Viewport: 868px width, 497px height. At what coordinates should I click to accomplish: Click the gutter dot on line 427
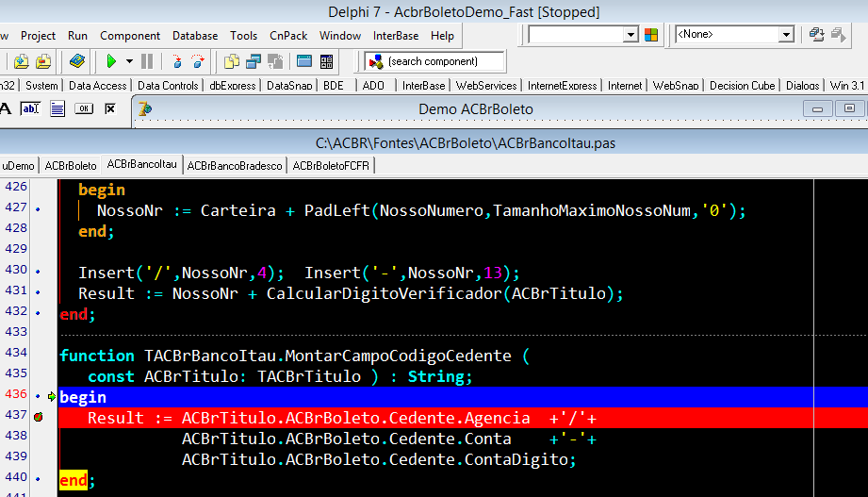[38, 209]
